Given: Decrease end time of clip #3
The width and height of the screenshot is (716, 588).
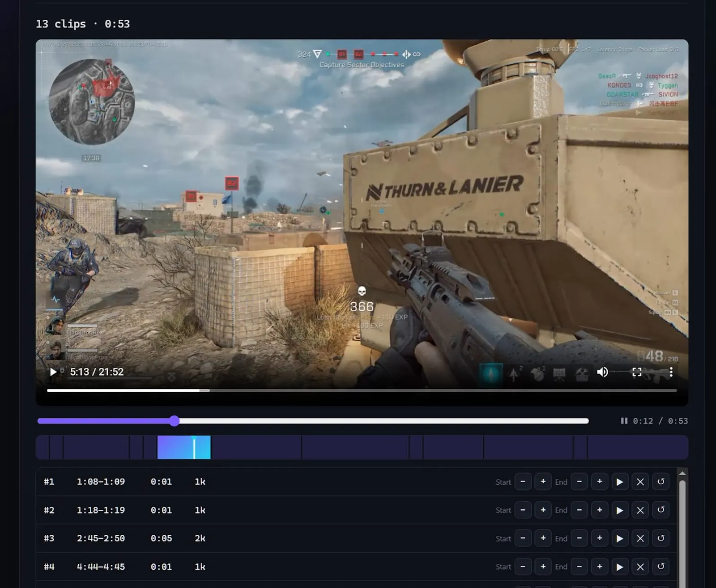Looking at the screenshot, I should pyautogui.click(x=579, y=538).
